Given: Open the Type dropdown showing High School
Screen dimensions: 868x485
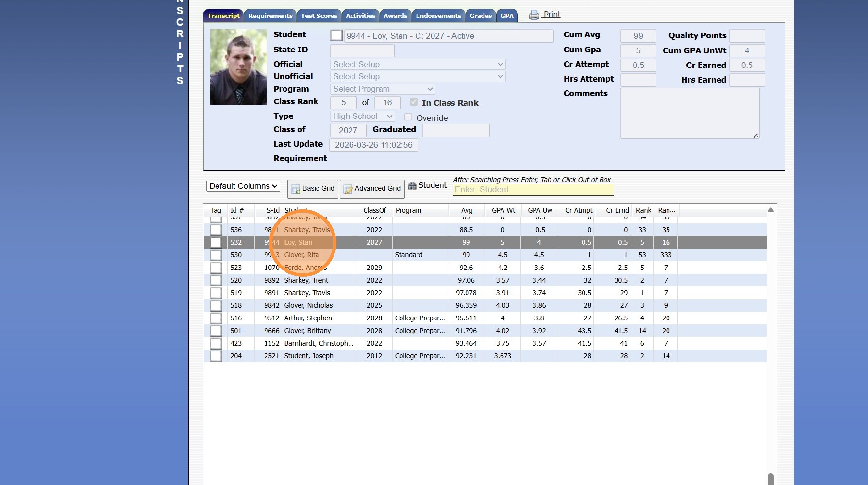Looking at the screenshot, I should click(362, 116).
